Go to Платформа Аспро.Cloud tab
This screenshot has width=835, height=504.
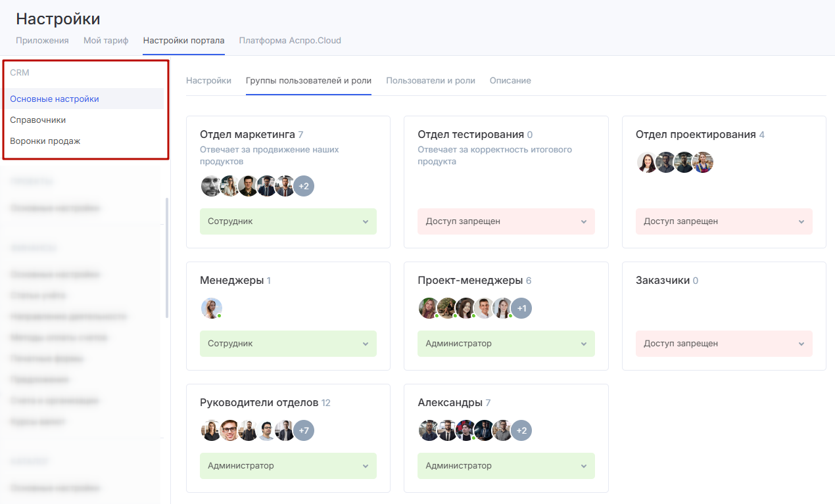[290, 41]
